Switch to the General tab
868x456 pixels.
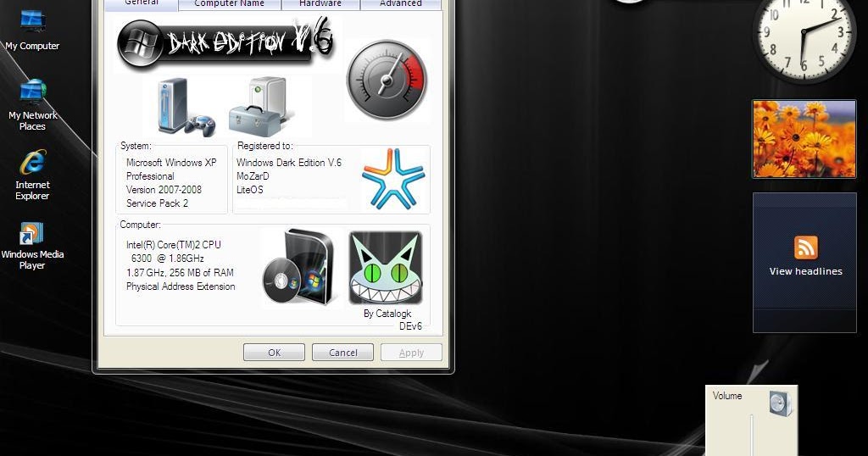[142, 4]
